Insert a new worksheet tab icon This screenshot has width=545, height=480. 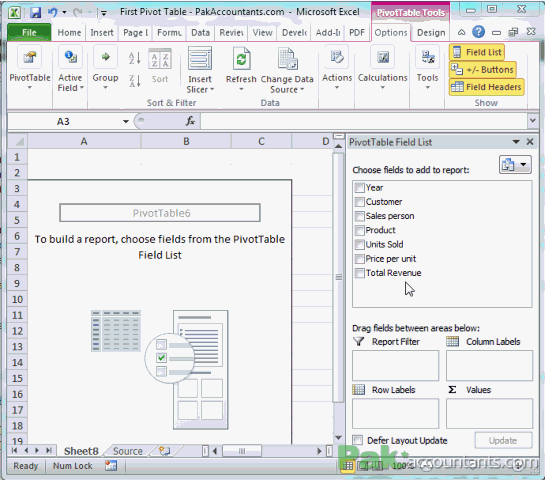tap(164, 451)
